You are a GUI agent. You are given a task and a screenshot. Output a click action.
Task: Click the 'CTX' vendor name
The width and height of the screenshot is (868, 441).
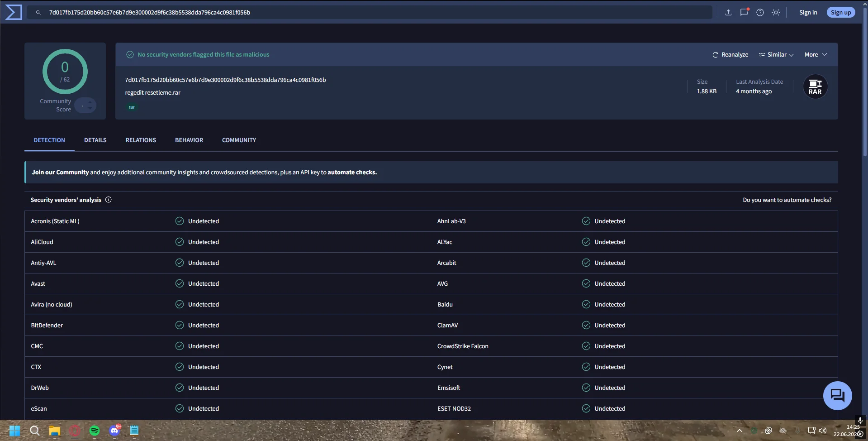point(36,367)
